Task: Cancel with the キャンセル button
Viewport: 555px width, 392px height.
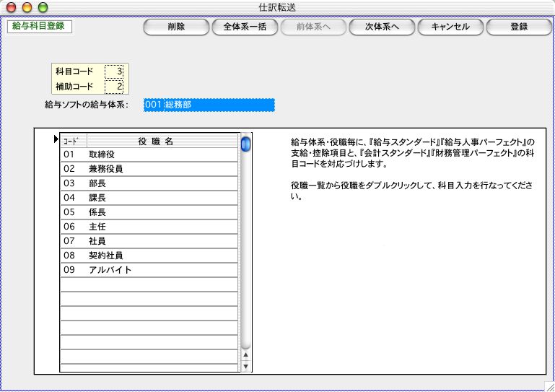Action: pos(450,27)
